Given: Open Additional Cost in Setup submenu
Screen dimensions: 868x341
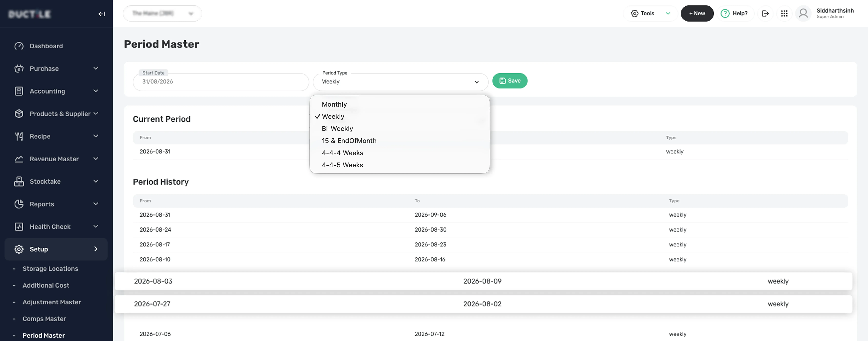Looking at the screenshot, I should point(46,285).
